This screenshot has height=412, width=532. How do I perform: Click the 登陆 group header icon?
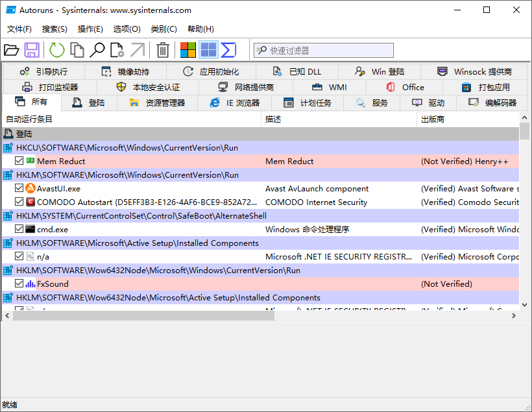pos(8,134)
